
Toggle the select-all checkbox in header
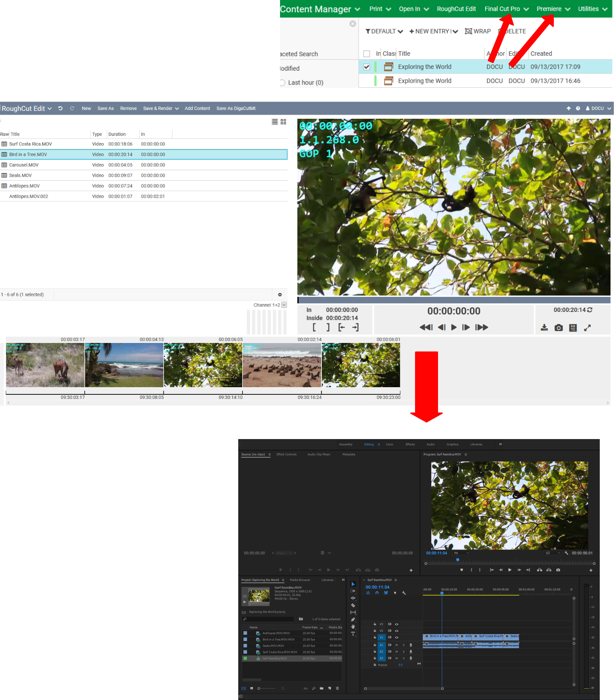(x=367, y=54)
